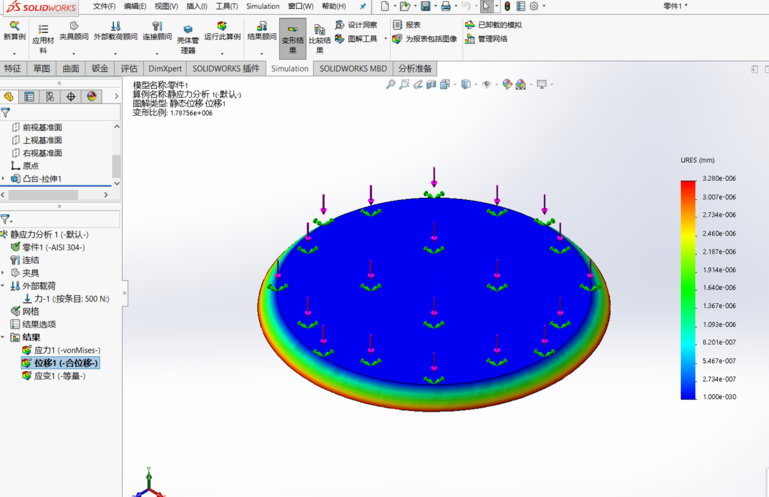Open the Edit (编辑) menu
769x497 pixels.
[135, 6]
